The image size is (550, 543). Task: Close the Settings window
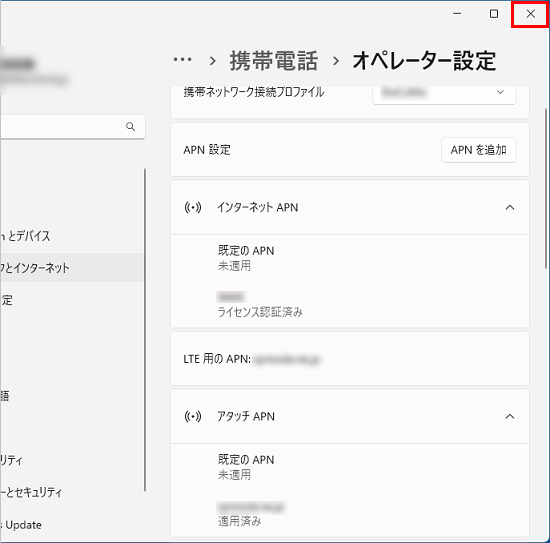pos(530,14)
